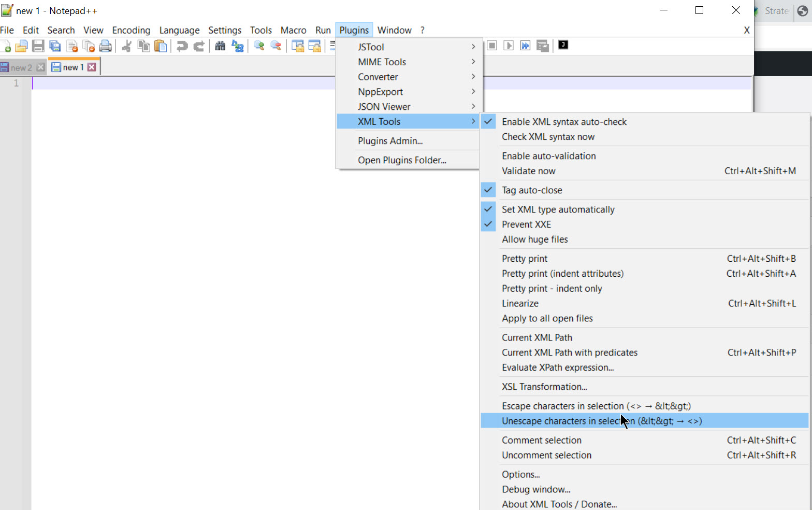Click the black JSTool toolbar icon
Viewport: 812px width, 510px height.
click(x=563, y=45)
